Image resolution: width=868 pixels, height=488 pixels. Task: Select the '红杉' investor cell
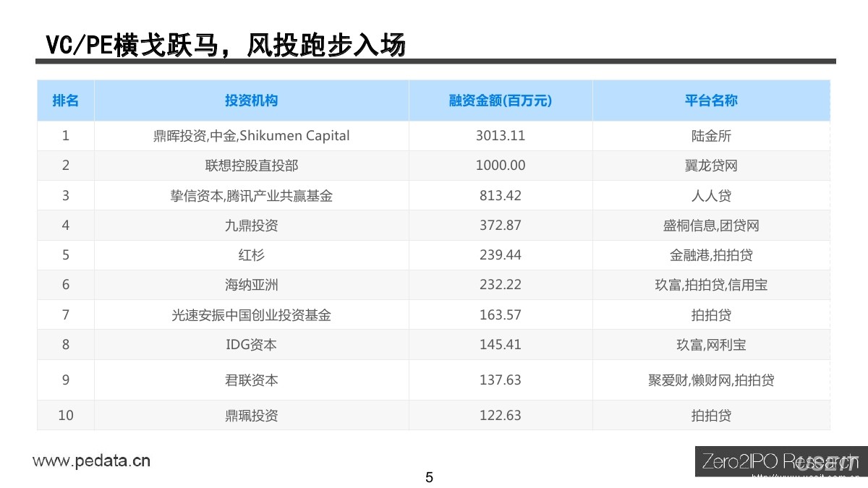click(251, 255)
